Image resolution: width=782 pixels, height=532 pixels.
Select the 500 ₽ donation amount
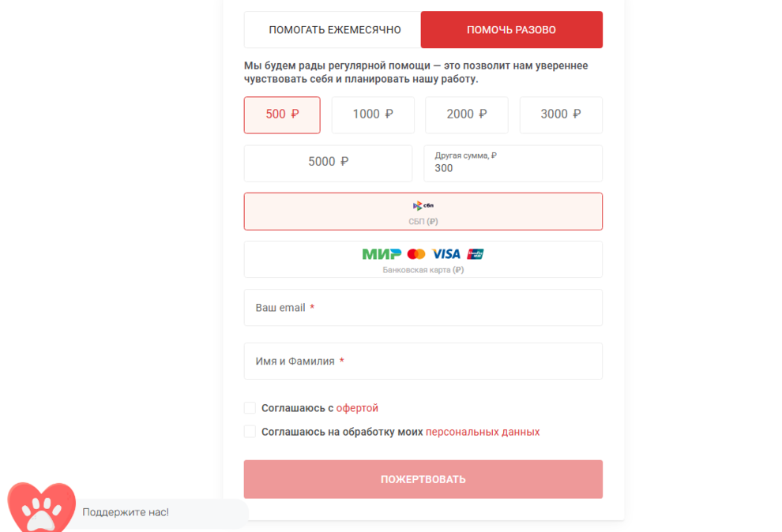(282, 114)
